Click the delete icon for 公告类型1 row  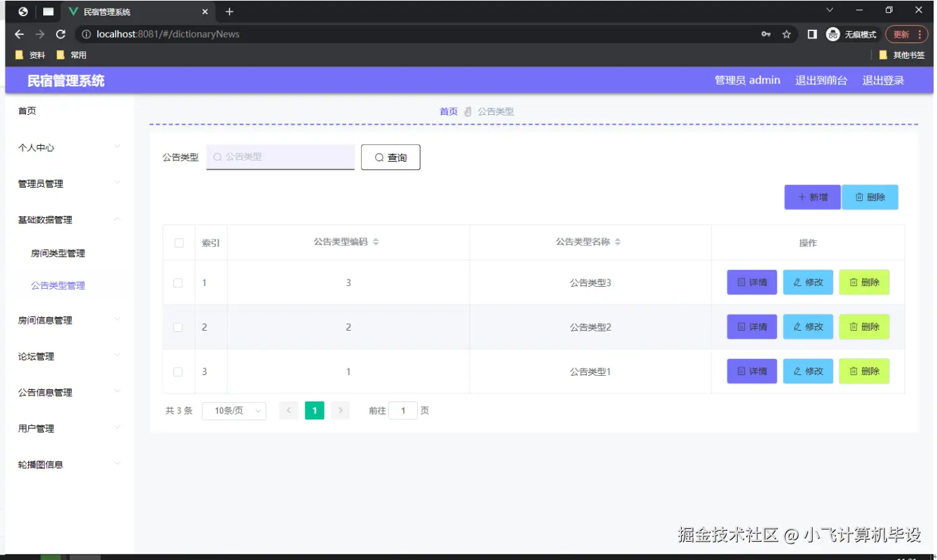(x=853, y=371)
